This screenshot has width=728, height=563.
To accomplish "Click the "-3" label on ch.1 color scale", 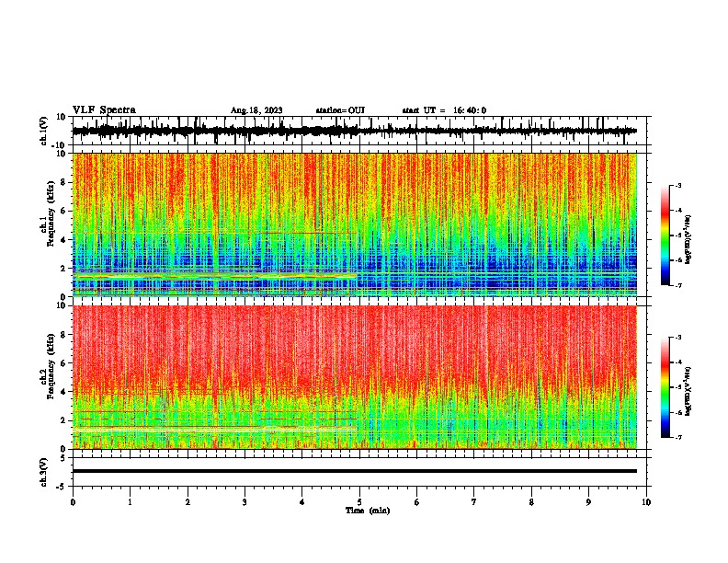I will (x=678, y=185).
